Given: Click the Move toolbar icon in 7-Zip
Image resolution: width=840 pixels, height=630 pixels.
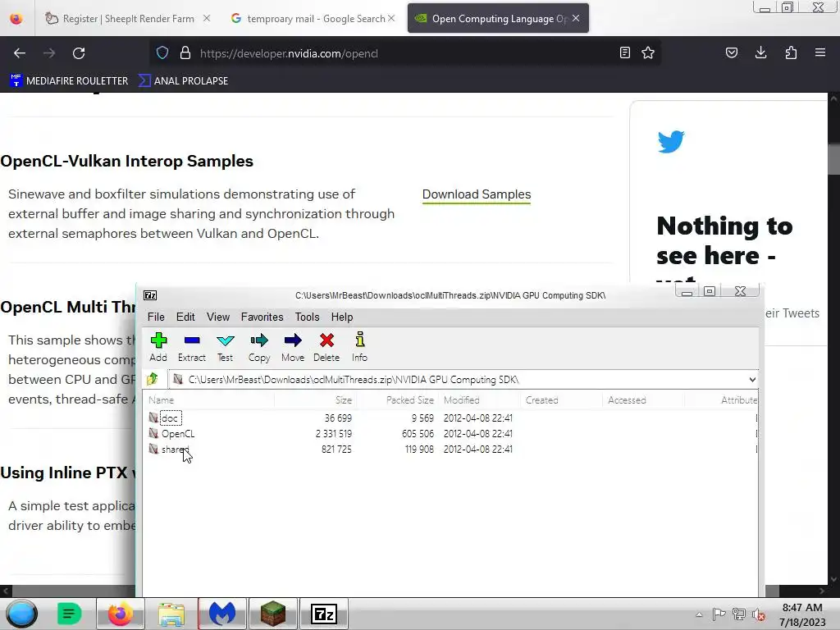Looking at the screenshot, I should click(x=293, y=347).
